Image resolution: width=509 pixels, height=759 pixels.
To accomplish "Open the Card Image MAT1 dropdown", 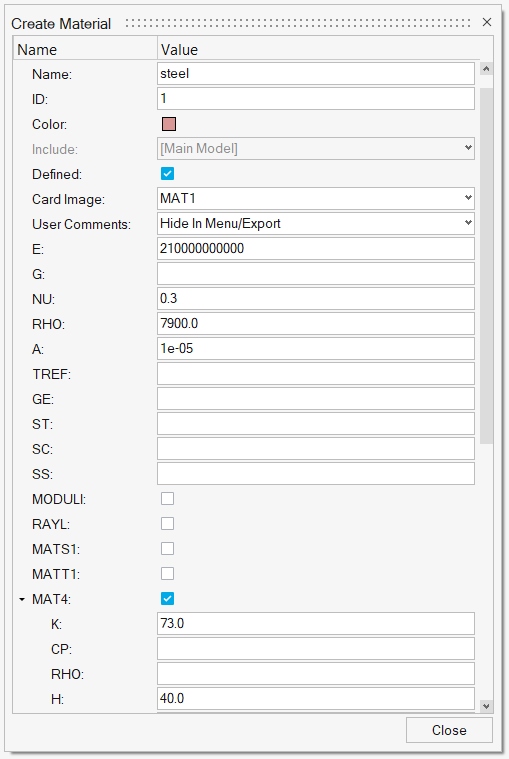I will click(316, 198).
